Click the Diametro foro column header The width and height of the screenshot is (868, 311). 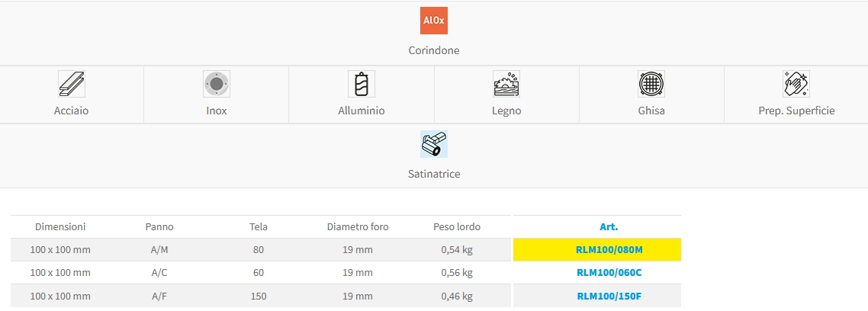tap(358, 226)
